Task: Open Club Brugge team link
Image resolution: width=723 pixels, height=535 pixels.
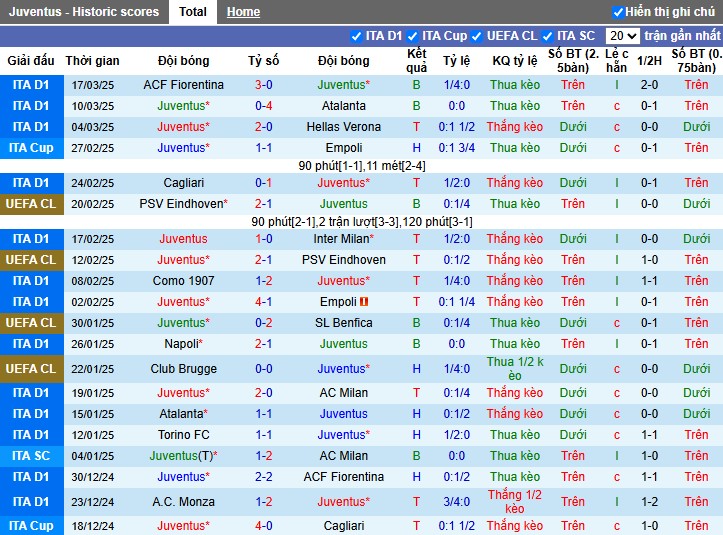Action: pos(184,369)
